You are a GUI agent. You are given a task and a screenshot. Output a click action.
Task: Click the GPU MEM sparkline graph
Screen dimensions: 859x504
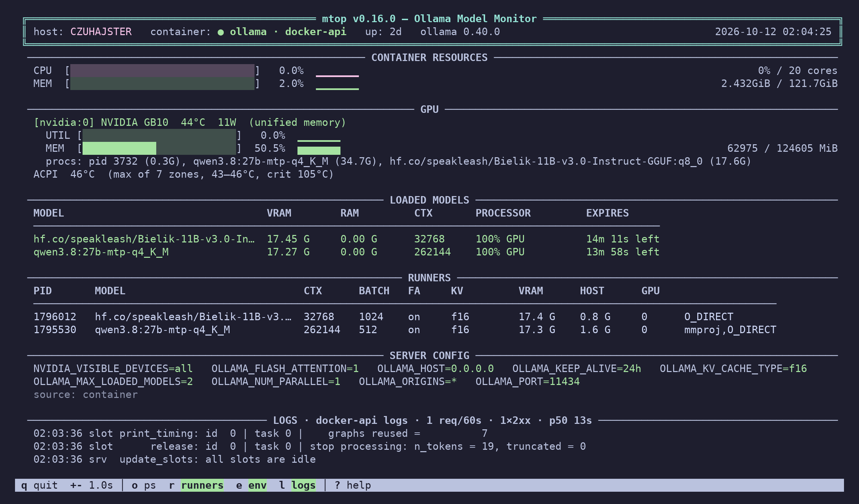(319, 150)
